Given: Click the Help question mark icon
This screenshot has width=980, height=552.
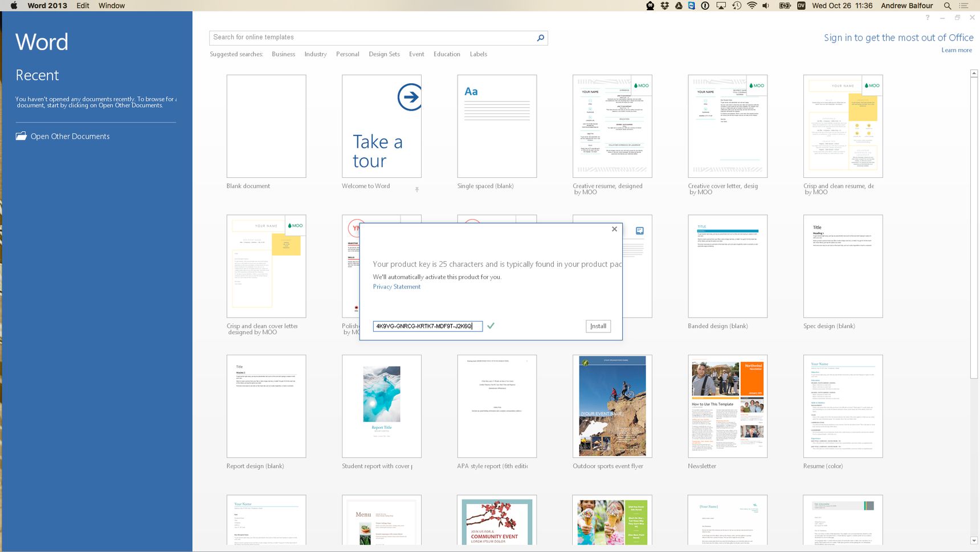Looking at the screenshot, I should (928, 18).
